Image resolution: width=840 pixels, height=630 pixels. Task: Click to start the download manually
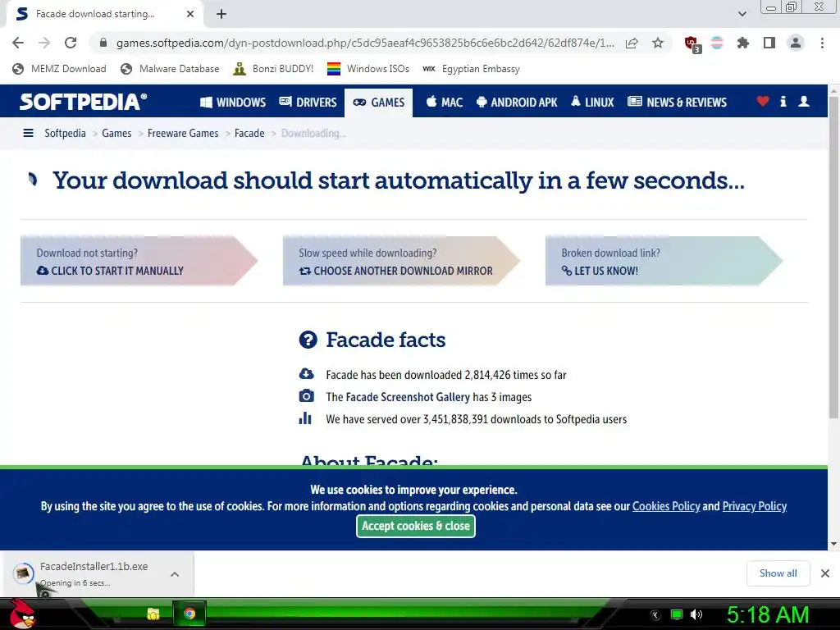coord(139,261)
